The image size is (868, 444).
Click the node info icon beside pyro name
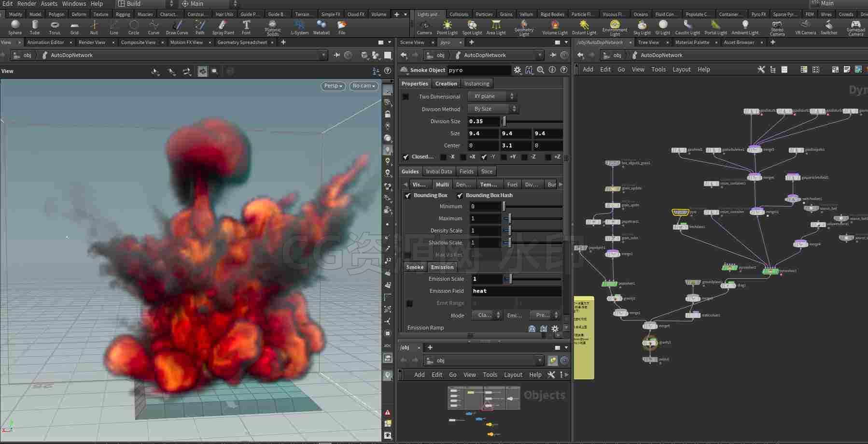(552, 70)
